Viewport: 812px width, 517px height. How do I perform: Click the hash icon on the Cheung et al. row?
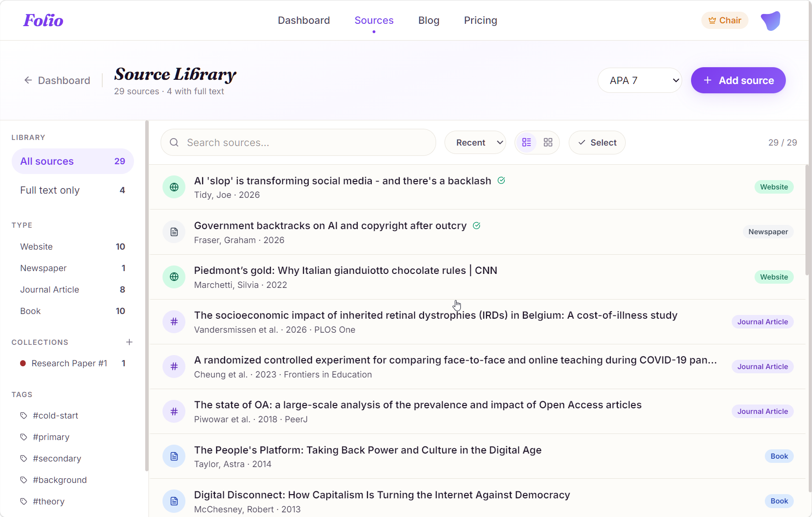[x=174, y=366]
